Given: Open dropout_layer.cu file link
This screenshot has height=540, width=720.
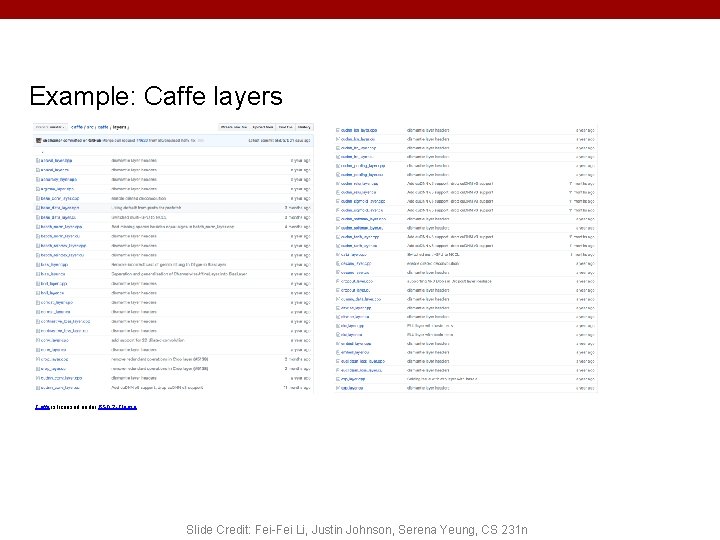Looking at the screenshot, I should point(355,290).
